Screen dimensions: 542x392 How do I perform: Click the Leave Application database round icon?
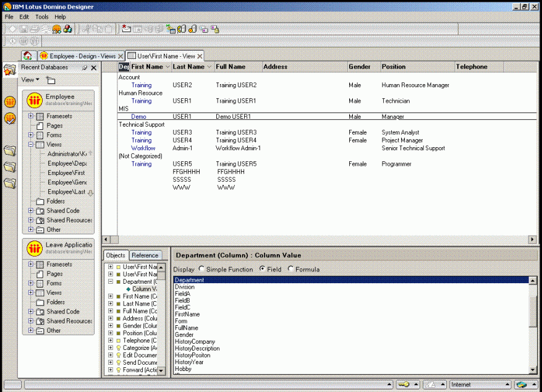click(35, 248)
